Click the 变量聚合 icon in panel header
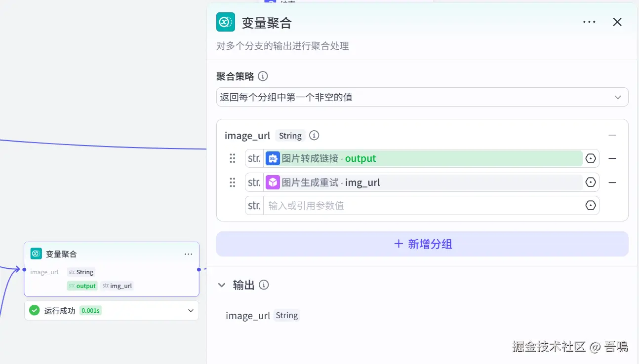The width and height of the screenshot is (639, 364). click(x=226, y=22)
